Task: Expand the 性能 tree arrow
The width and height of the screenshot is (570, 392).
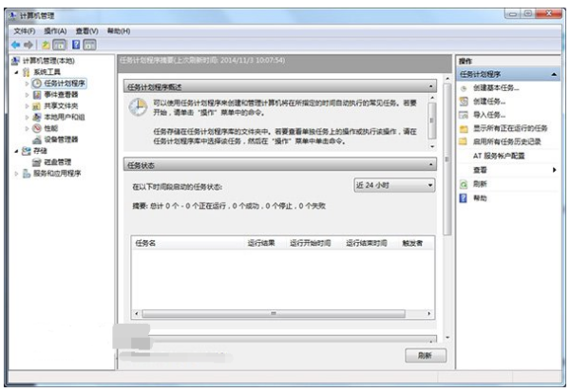Action: [27, 128]
